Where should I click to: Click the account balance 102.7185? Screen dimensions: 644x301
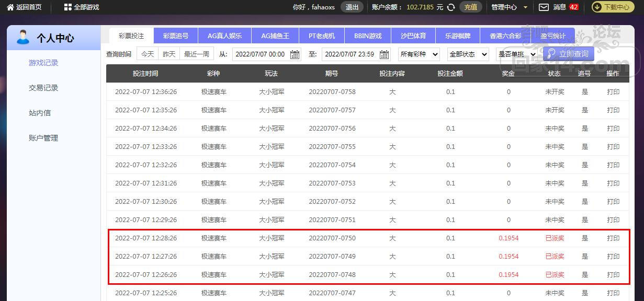420,7
